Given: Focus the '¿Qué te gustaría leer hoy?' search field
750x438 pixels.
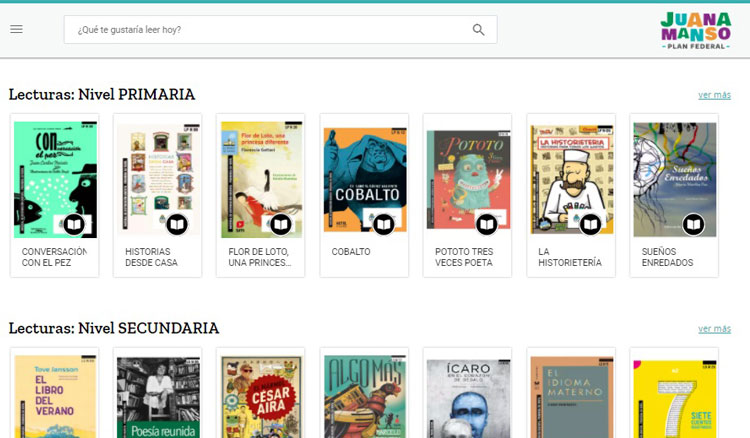Looking at the screenshot, I should [280, 30].
